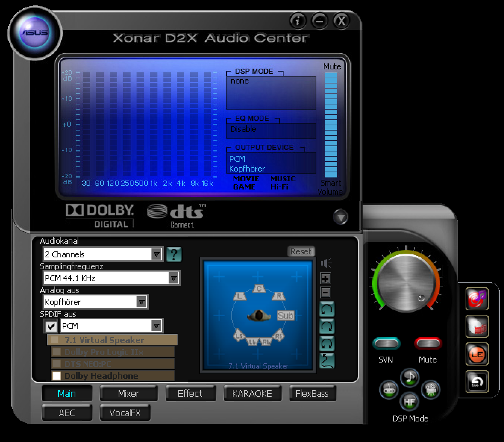
Task: Click the Reset button above speaker layout
Action: click(x=301, y=251)
